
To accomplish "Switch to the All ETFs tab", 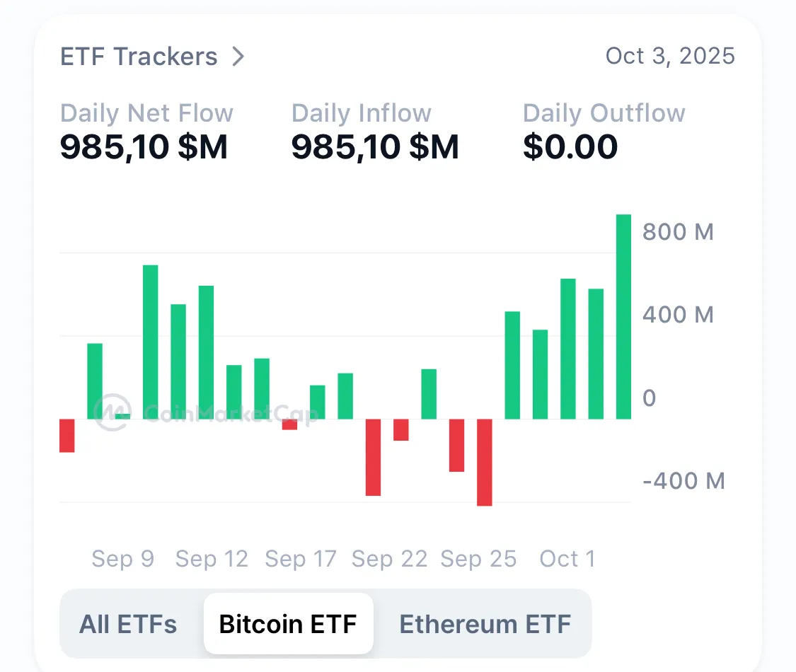I will [128, 624].
